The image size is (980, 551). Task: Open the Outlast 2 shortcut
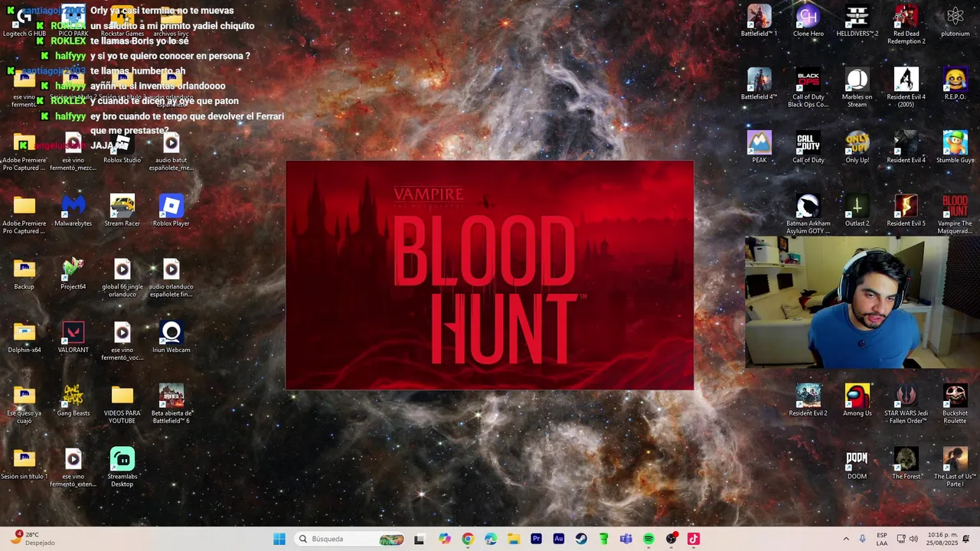click(x=857, y=210)
